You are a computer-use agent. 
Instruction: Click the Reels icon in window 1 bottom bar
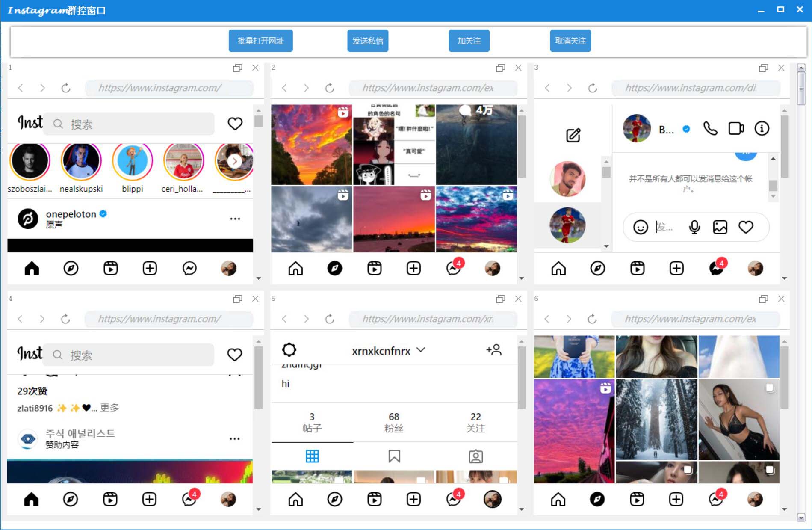110,268
